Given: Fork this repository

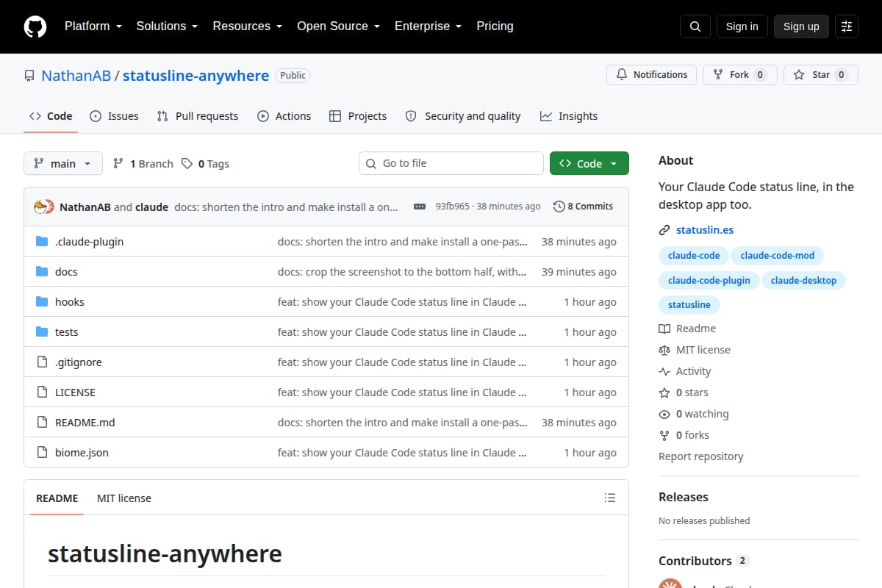Looking at the screenshot, I should (740, 75).
